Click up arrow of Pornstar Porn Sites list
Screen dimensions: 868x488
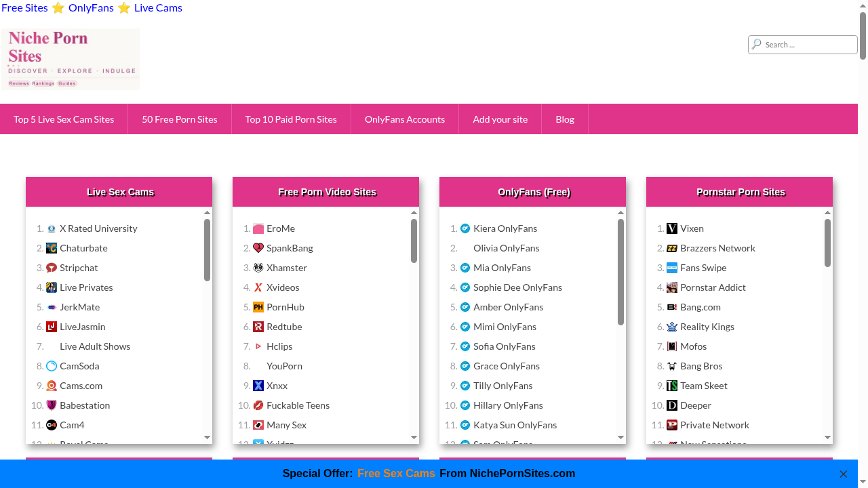pos(827,213)
